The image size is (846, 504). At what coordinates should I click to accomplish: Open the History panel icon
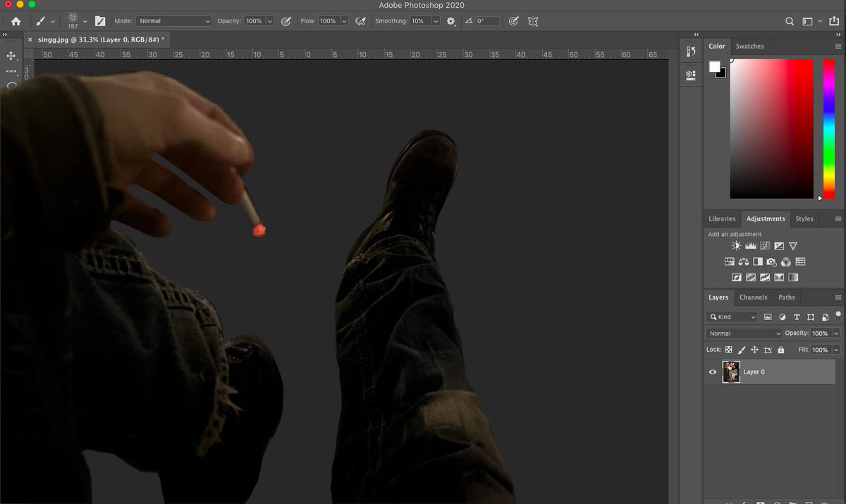pyautogui.click(x=691, y=52)
